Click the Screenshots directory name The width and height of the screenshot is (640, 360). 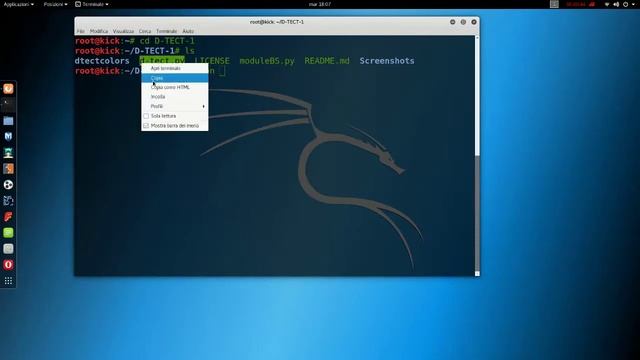pos(387,61)
